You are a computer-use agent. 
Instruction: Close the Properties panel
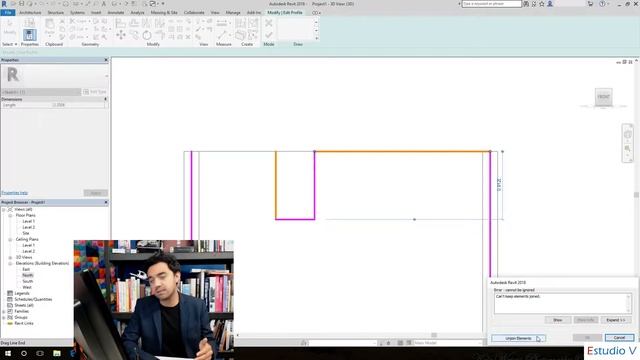[106, 60]
